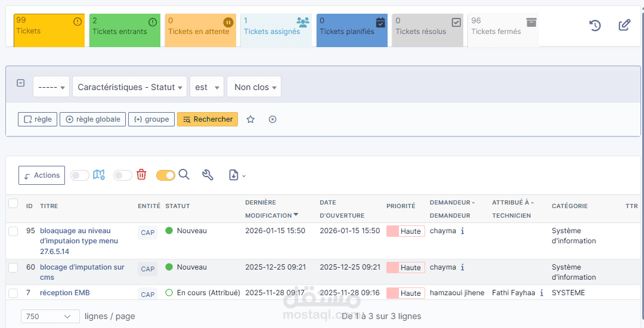Open the Tickets fermés card
This screenshot has height=328, width=644.
503,30
